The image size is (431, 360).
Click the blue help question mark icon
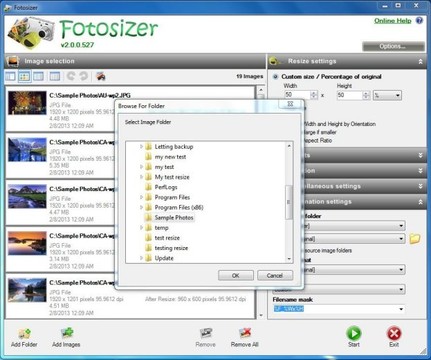(419, 21)
